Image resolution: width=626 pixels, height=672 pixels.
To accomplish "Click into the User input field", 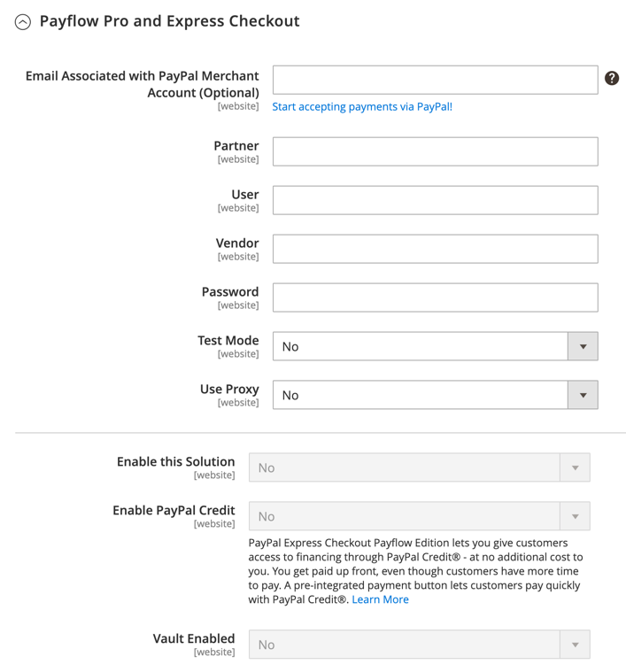I will (x=435, y=200).
